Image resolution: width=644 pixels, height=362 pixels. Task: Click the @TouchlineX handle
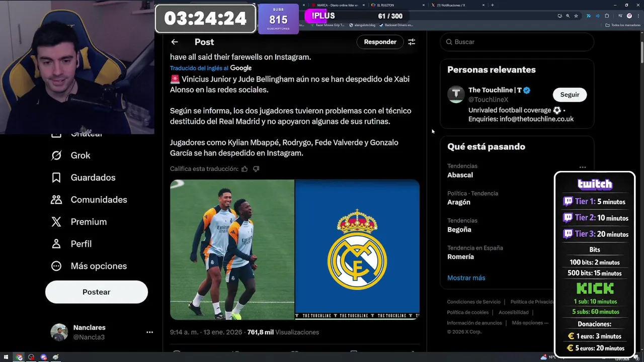488,100
